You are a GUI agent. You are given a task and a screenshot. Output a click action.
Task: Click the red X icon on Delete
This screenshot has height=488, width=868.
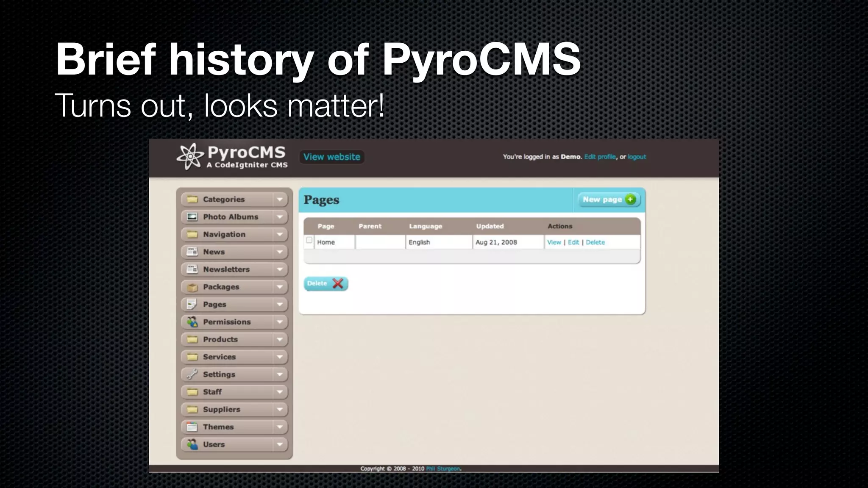tap(338, 283)
